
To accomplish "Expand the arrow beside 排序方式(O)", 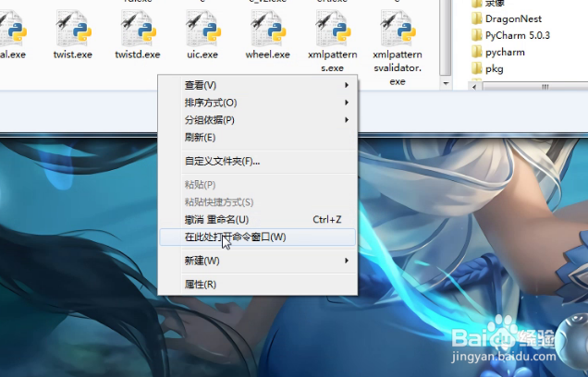I will click(x=347, y=103).
